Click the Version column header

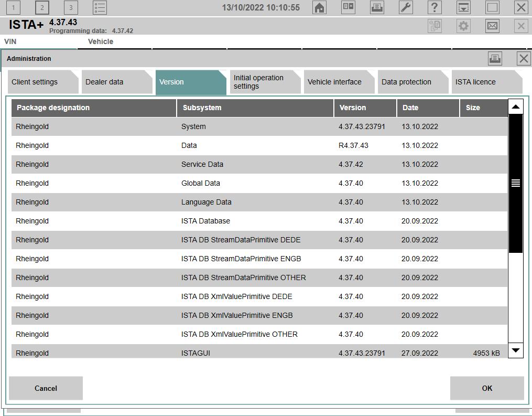[365, 108]
